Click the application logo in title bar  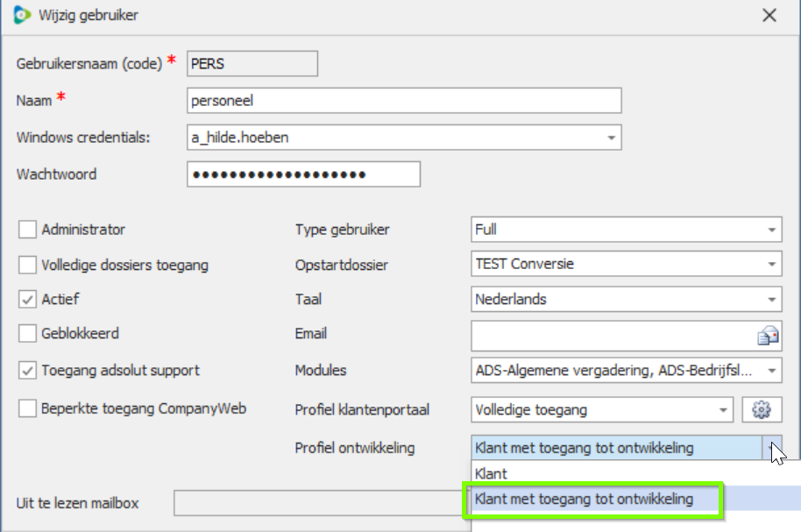click(x=22, y=15)
